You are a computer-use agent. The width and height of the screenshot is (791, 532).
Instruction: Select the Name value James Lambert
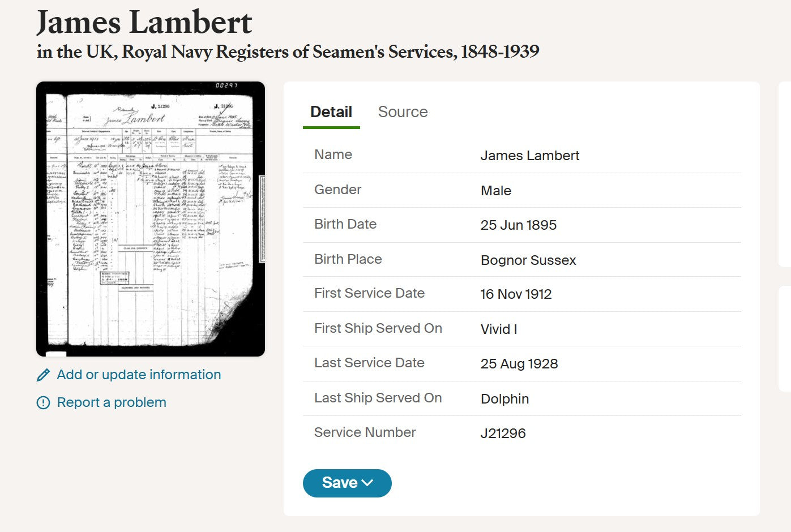(529, 156)
